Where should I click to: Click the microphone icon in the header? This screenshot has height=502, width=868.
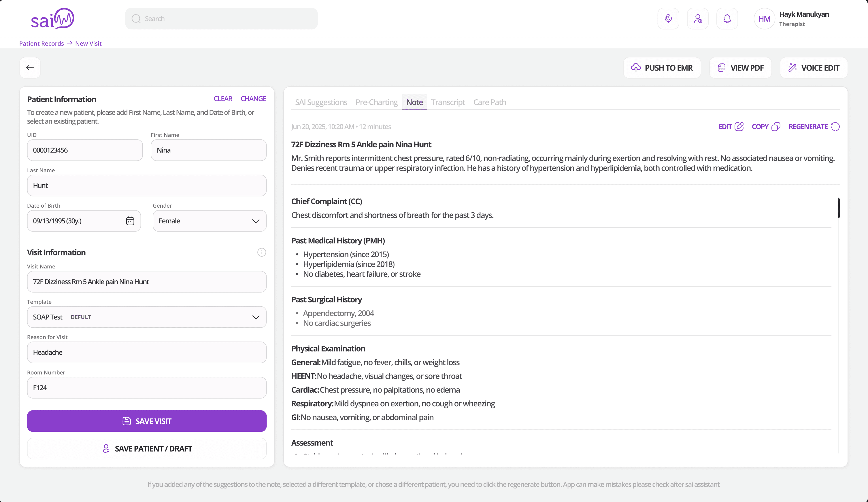point(668,19)
